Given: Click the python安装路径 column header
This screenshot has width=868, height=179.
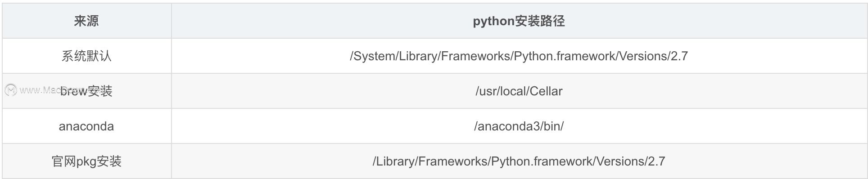Looking at the screenshot, I should [519, 21].
